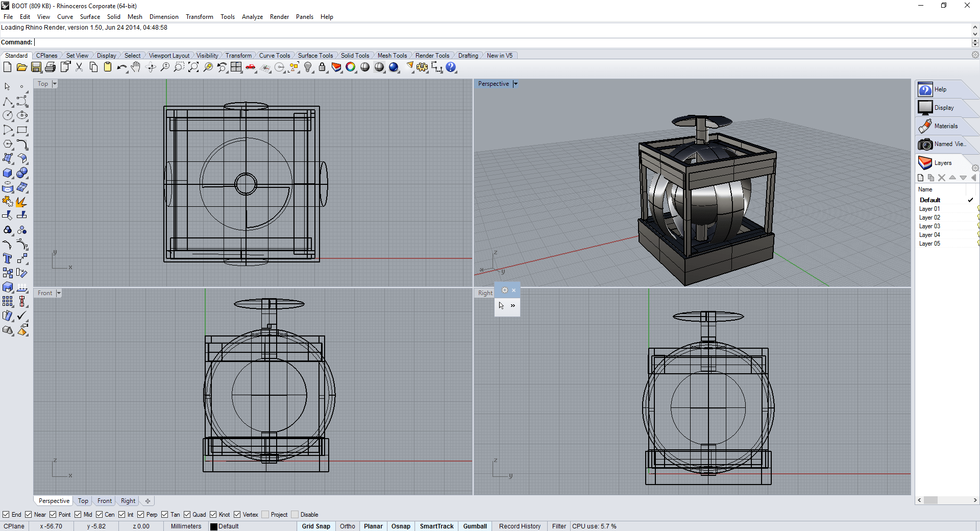Toggle the End osnap checkbox

click(6, 514)
